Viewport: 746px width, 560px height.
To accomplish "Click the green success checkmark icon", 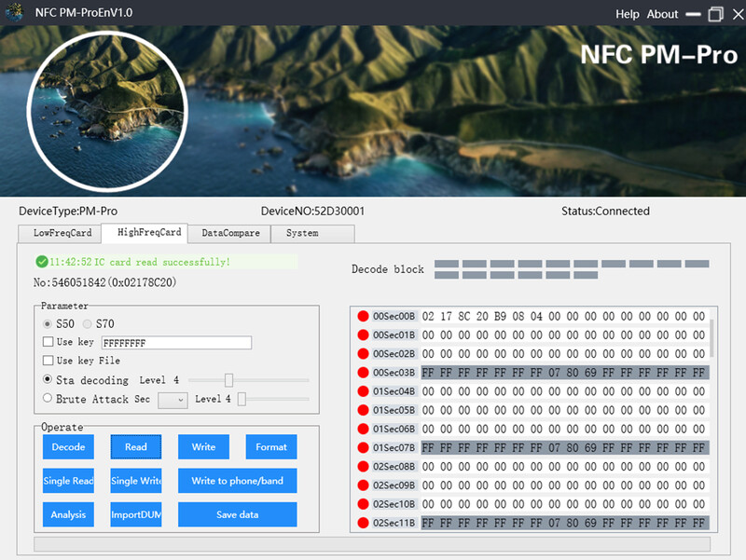I will click(x=41, y=262).
